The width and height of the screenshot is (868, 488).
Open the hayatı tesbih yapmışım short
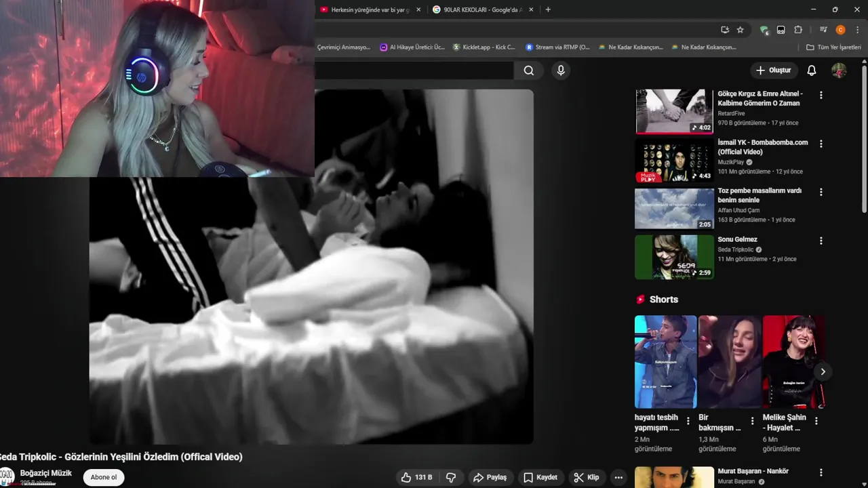click(x=665, y=362)
